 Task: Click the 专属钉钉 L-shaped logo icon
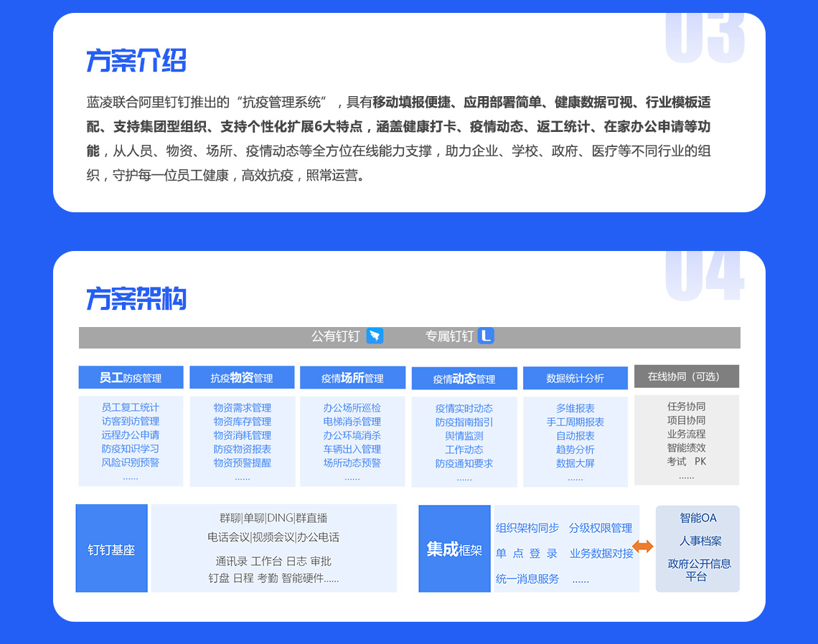[486, 336]
